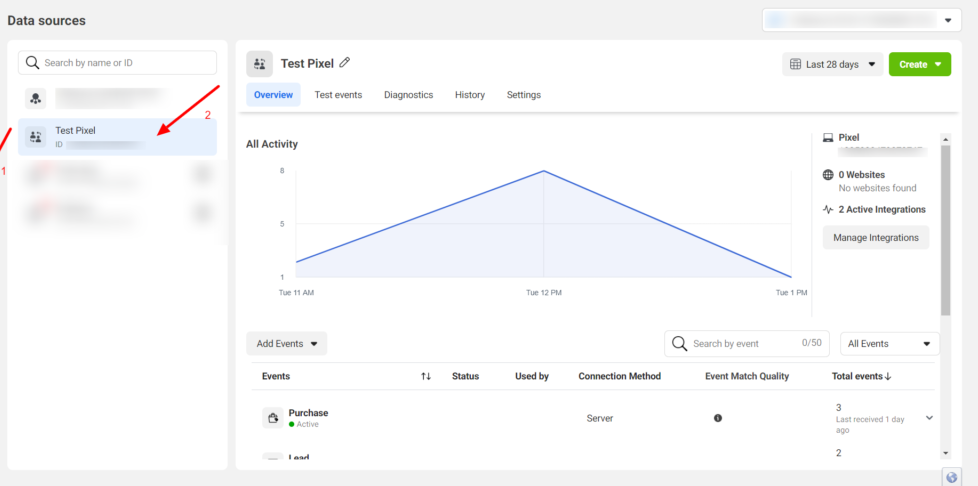Click the Purchase event bag icon

pos(272,418)
